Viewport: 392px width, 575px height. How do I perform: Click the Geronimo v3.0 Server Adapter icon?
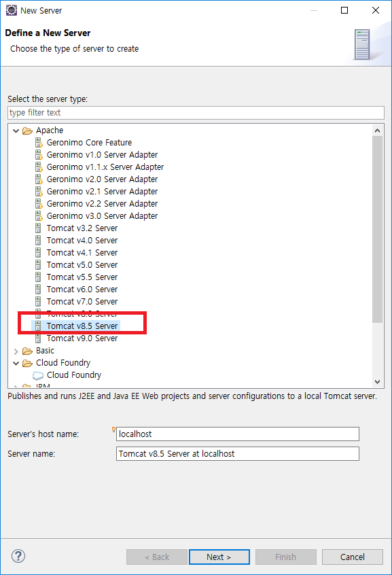(x=39, y=215)
